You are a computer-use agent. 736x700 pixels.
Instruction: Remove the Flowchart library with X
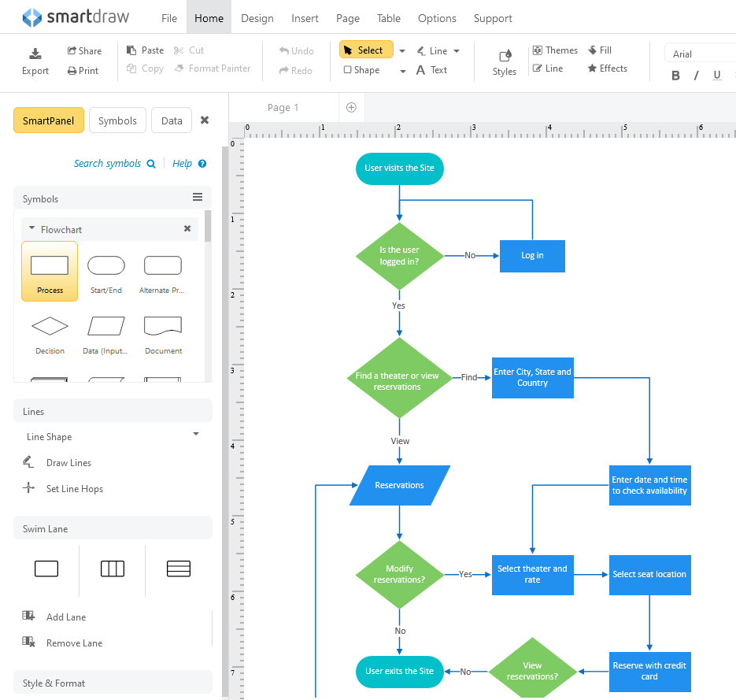tap(187, 228)
